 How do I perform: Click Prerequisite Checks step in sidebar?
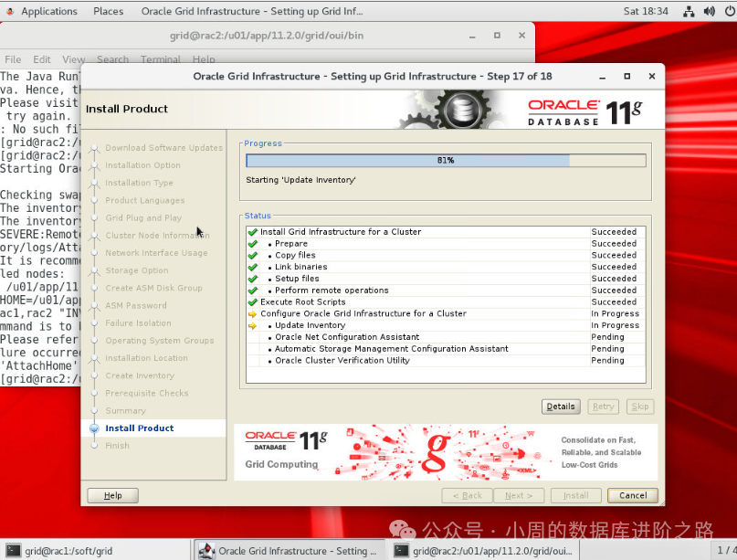point(147,393)
